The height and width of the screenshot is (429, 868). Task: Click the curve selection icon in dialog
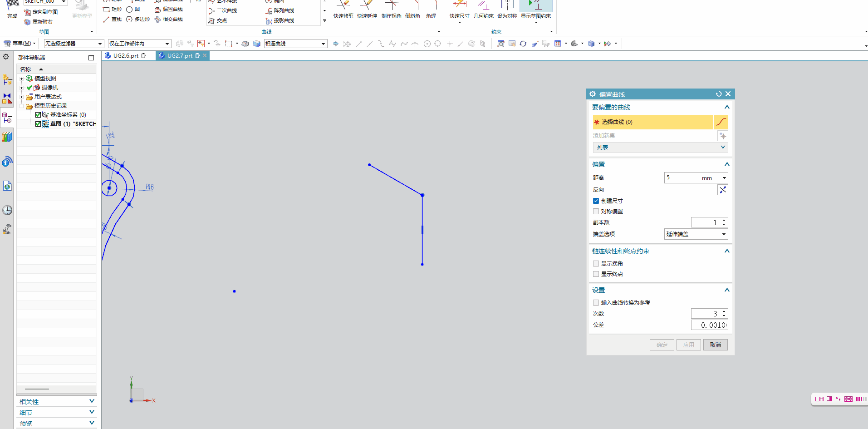(x=721, y=122)
